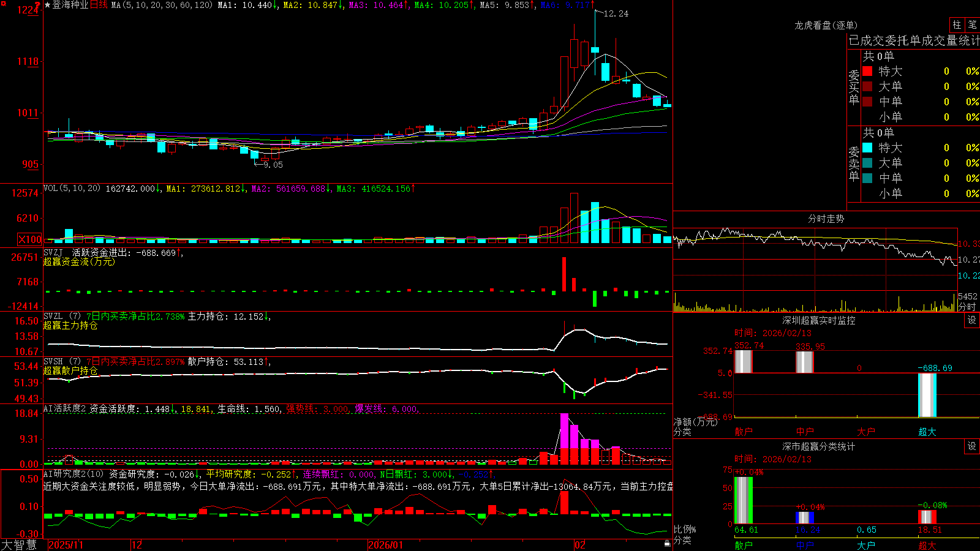Click the star icon beside 登海种业
The height and width of the screenshot is (551, 980).
click(48, 5)
